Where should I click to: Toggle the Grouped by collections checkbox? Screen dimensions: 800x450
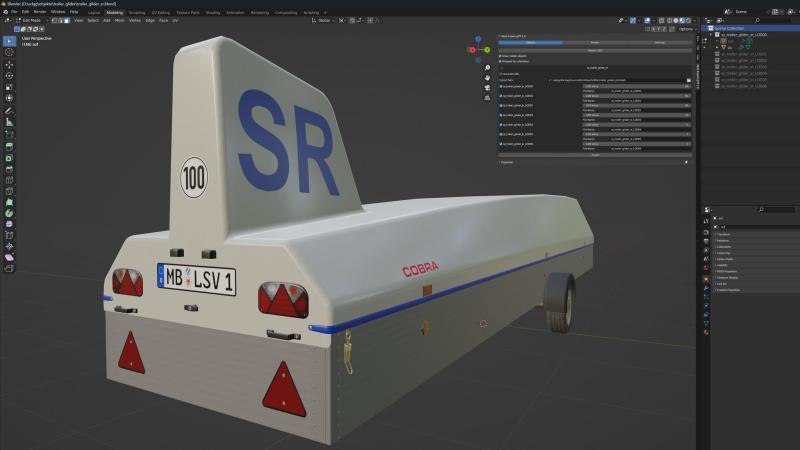[x=500, y=61]
